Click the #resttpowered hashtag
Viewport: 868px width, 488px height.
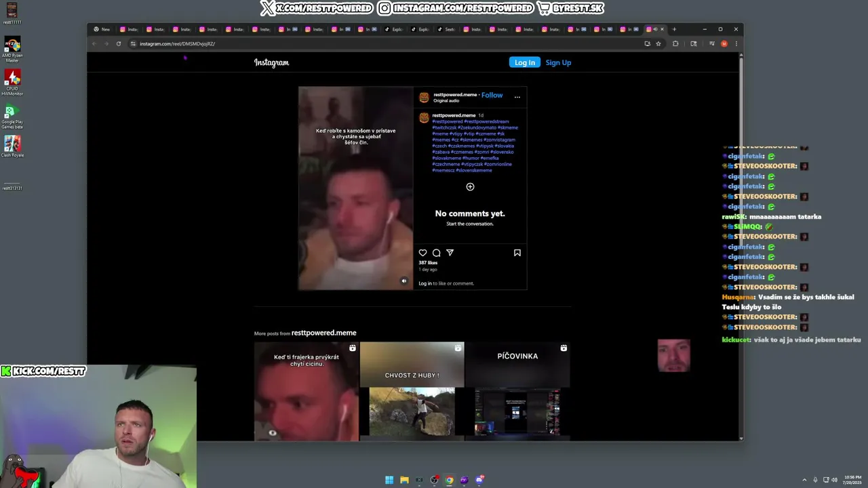point(448,121)
